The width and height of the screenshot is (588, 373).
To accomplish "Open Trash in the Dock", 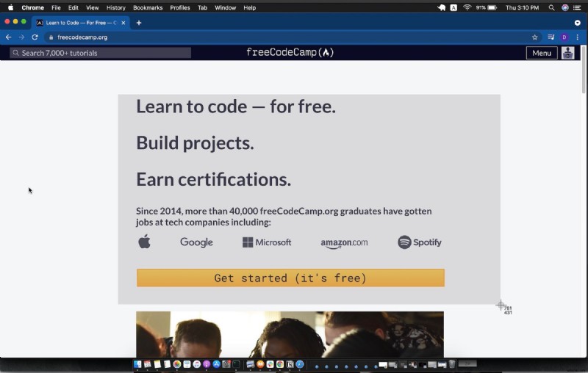I will [x=452, y=363].
